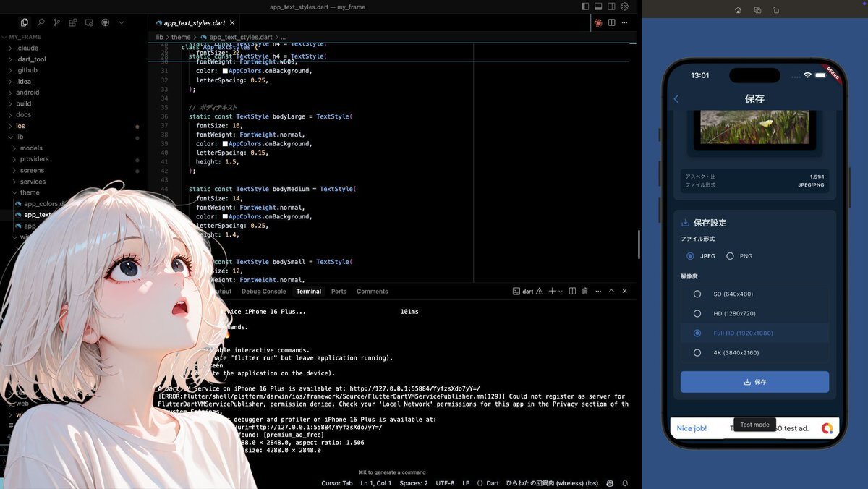Expand the .claude folder
868x489 pixels.
pyautogui.click(x=29, y=48)
